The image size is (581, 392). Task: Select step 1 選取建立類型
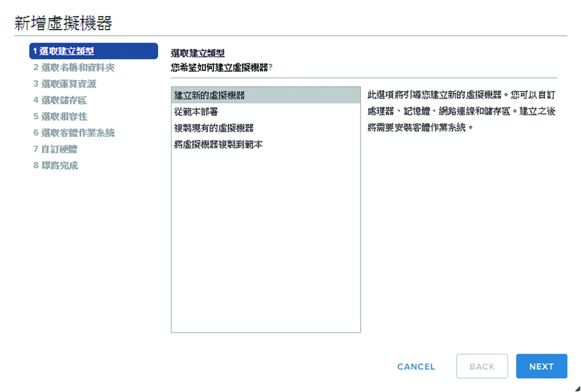(94, 51)
